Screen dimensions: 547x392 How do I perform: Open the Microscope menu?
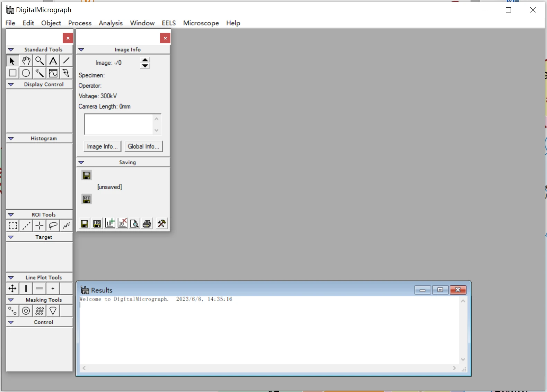point(201,23)
